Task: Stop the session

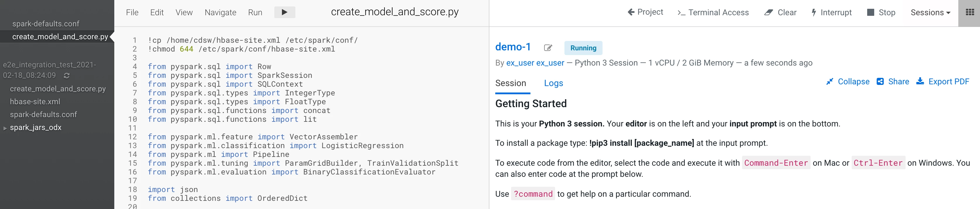Action: [881, 13]
